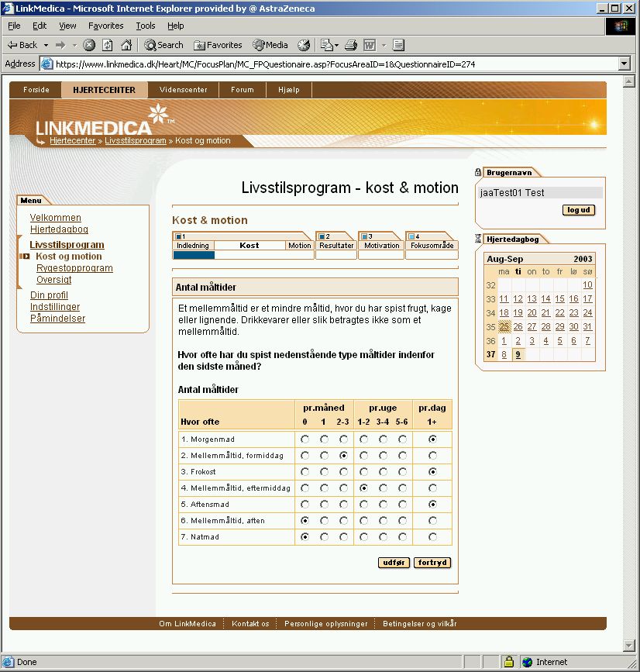Open the Favorites pane in toolbar

pos(218,45)
